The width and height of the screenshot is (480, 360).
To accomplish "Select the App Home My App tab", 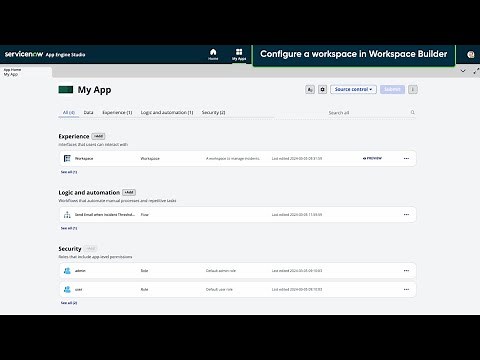I will 26,72.
